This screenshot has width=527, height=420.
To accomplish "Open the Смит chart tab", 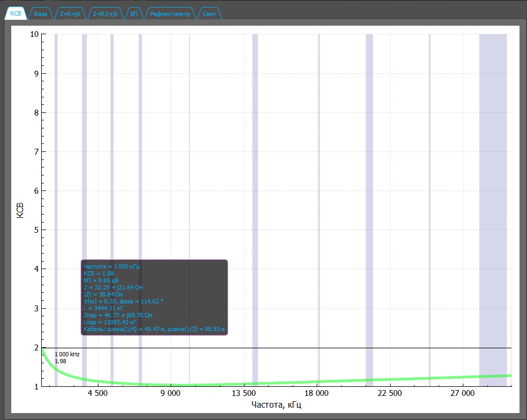I will (x=209, y=14).
